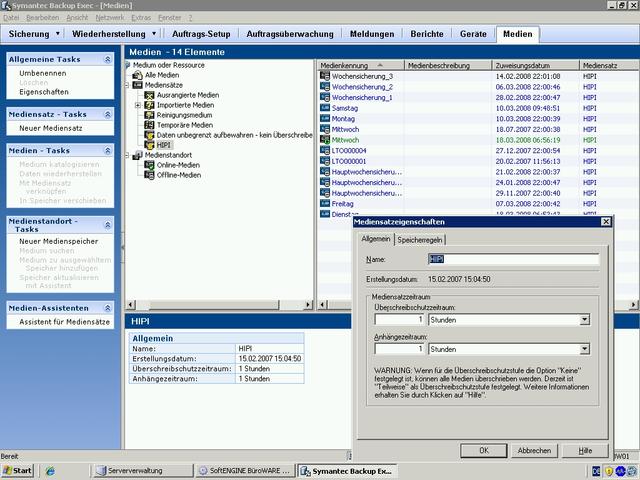This screenshot has height=480, width=640.
Task: Click the Eigenschaften task link
Action: (x=44, y=92)
